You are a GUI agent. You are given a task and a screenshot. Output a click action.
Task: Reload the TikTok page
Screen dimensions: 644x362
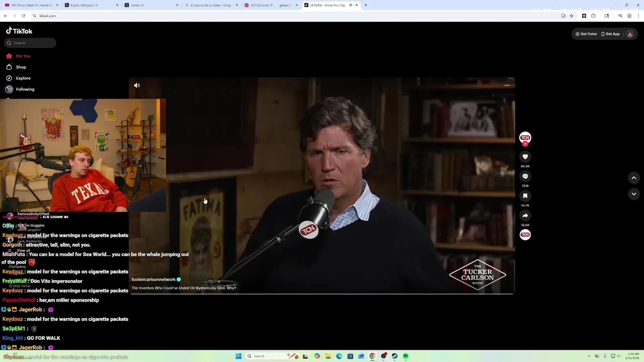(23, 16)
